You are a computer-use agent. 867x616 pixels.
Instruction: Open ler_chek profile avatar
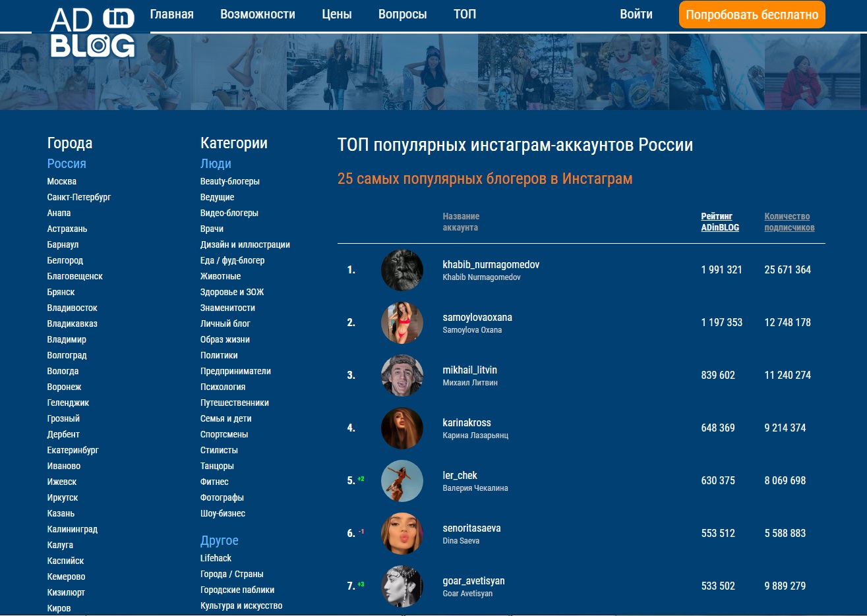tap(402, 481)
